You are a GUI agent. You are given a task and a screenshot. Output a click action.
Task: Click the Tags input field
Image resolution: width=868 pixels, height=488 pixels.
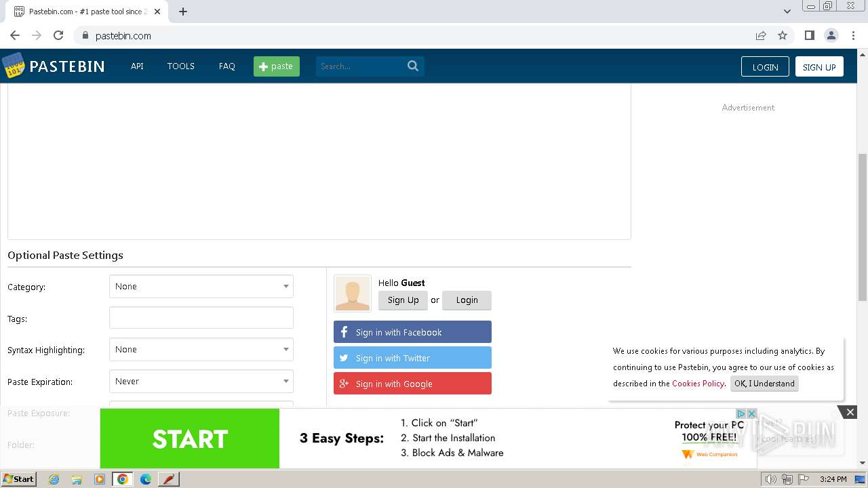201,318
